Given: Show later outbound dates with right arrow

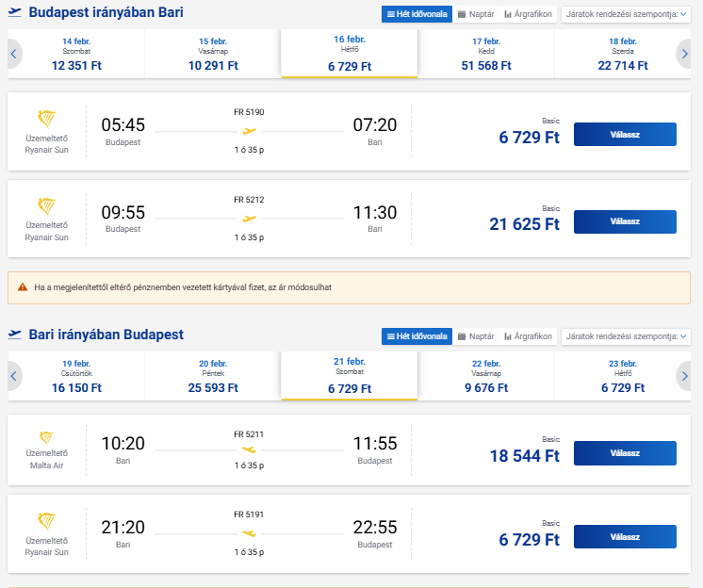Looking at the screenshot, I should 684,54.
